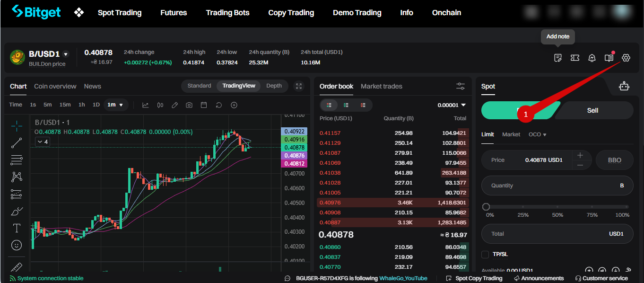The width and height of the screenshot is (644, 283).
Task: Select the trend line drawing tool
Action: click(x=17, y=142)
